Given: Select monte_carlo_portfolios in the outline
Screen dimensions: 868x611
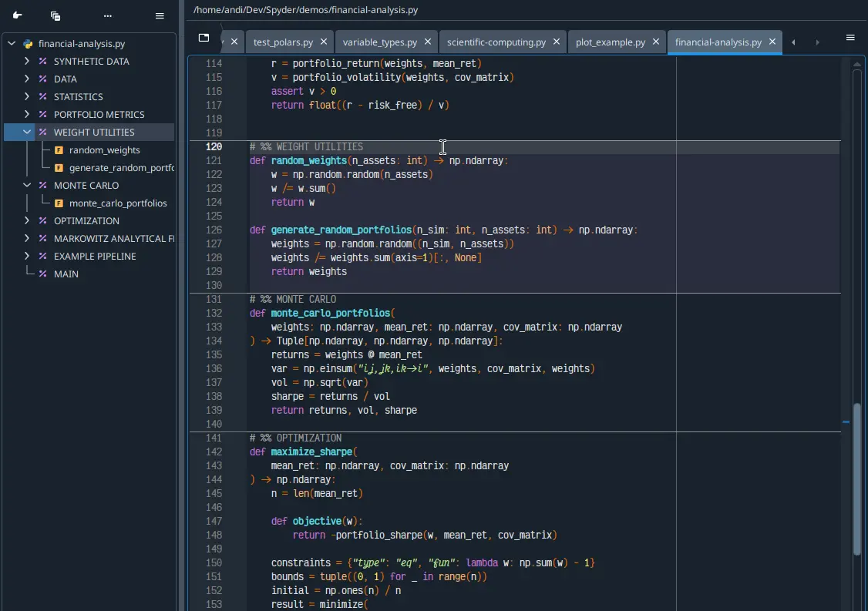Looking at the screenshot, I should (118, 203).
